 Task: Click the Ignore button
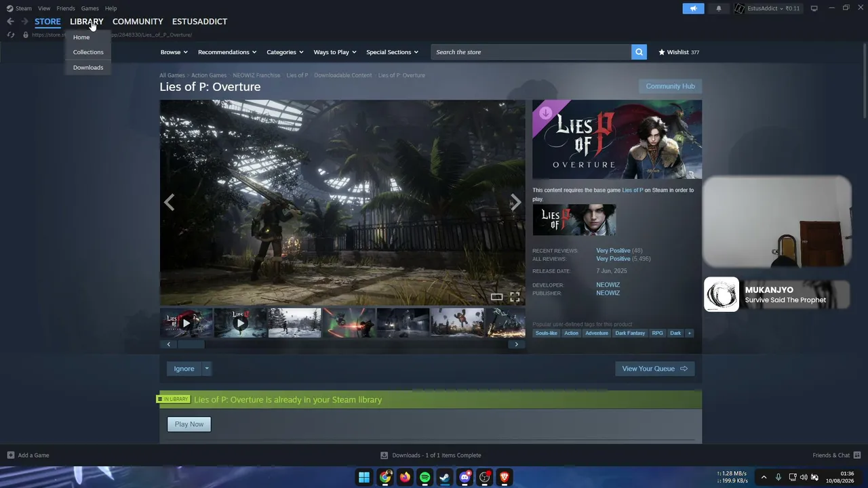[x=184, y=369]
